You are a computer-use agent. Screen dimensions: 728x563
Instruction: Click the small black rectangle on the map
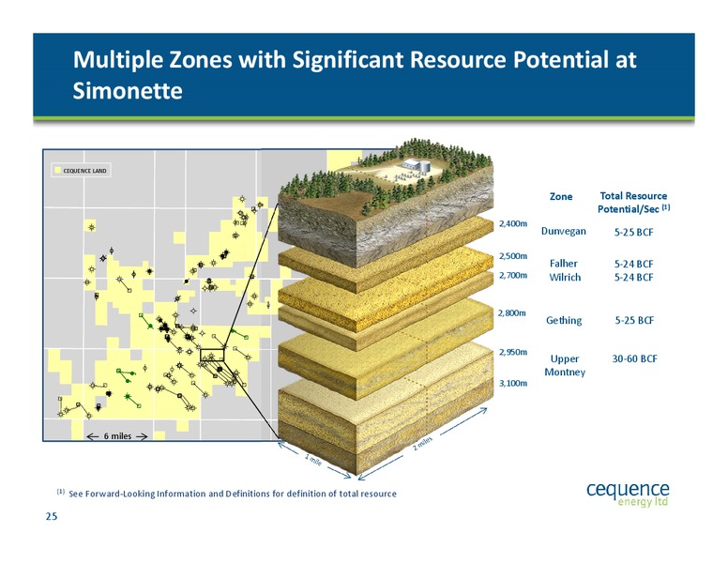(x=212, y=355)
